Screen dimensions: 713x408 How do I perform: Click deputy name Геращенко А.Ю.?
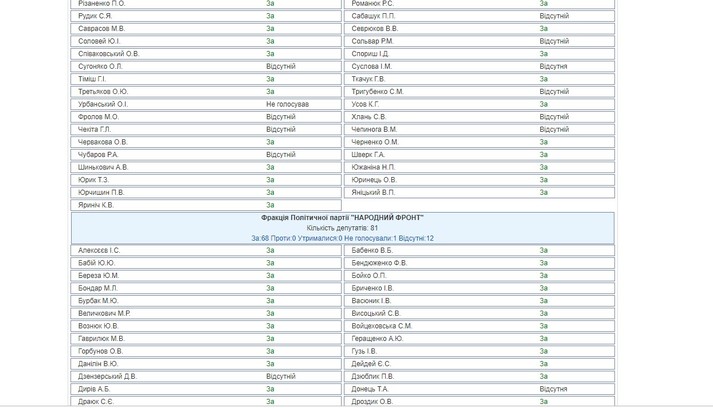(378, 339)
